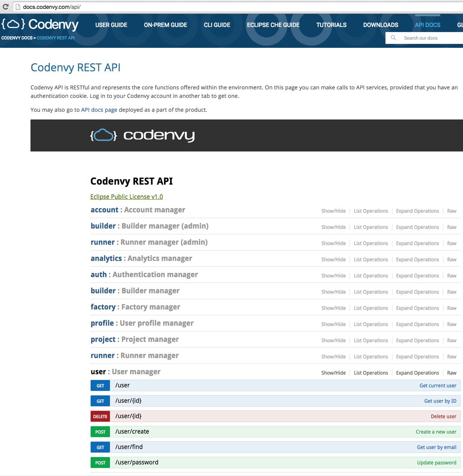Open Eclipse Public License v1.0 link
The image size is (463, 476).
pos(127,197)
